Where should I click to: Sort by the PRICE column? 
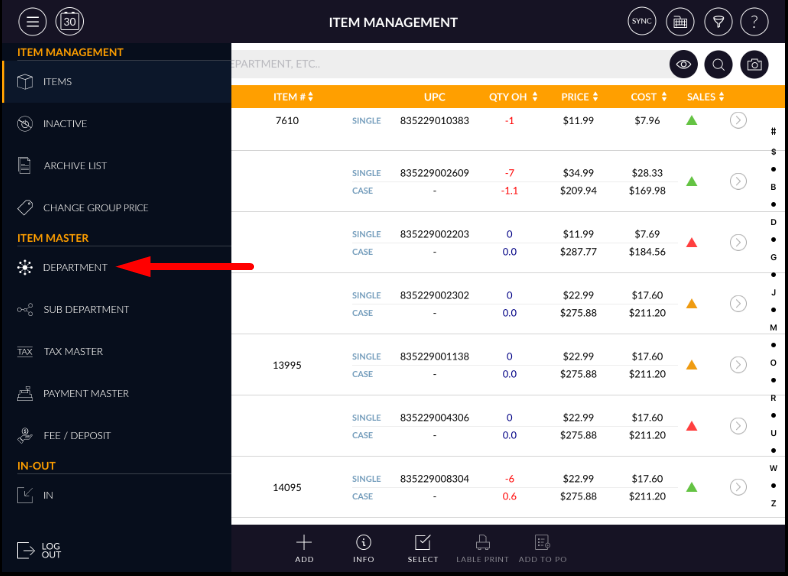click(x=580, y=97)
